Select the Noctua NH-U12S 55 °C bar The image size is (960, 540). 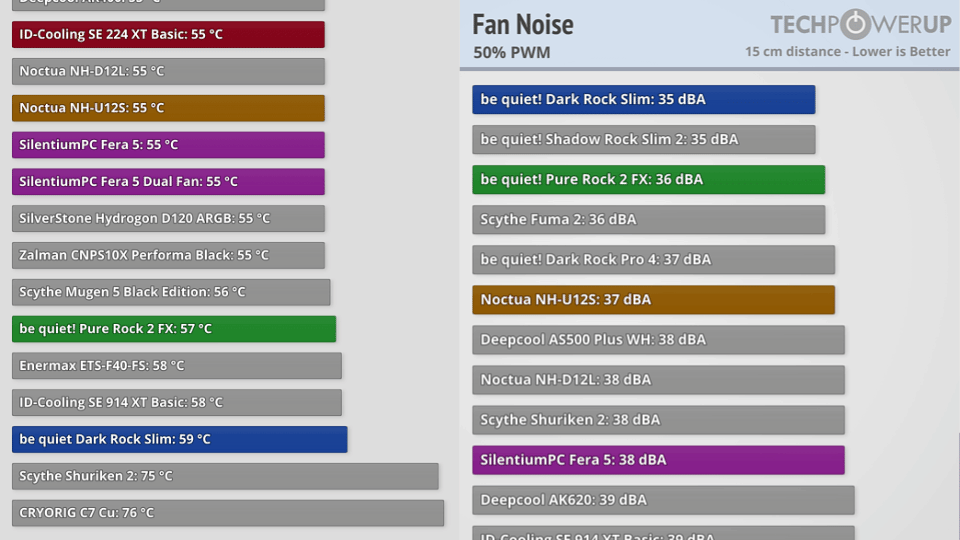168,108
